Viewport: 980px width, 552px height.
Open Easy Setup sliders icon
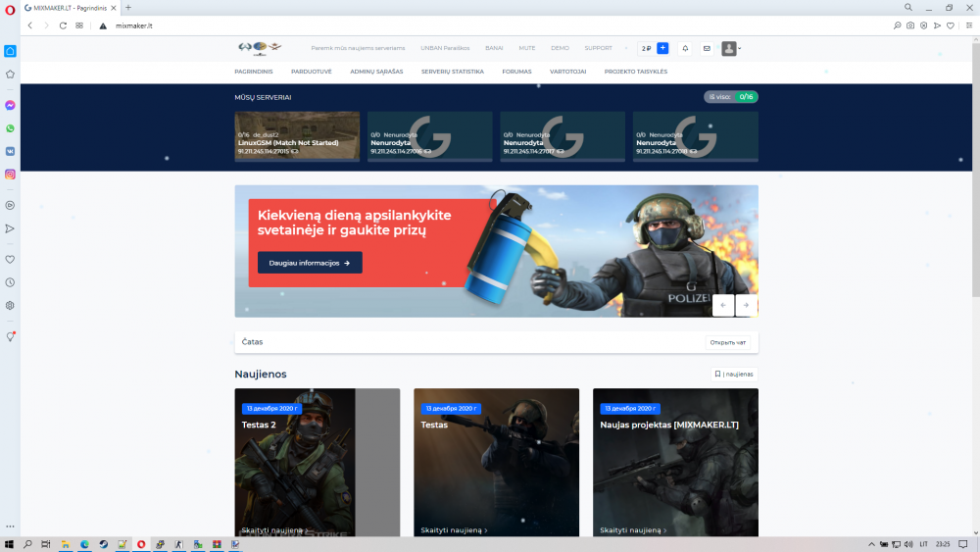(x=969, y=25)
